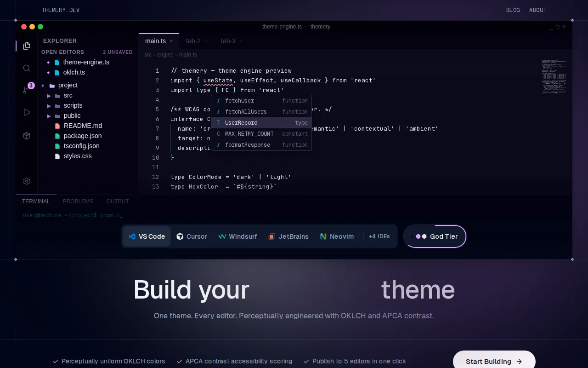Open the TERMINAL panel tab

36,201
